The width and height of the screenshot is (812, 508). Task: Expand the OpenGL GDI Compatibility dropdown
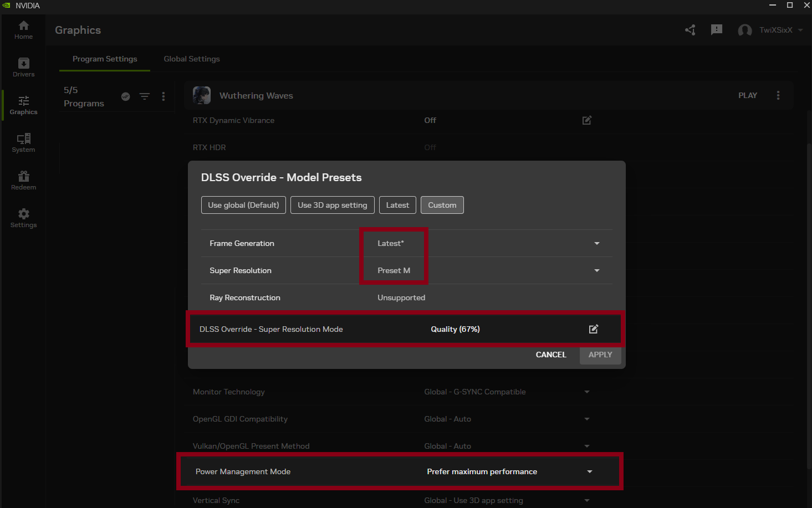click(x=587, y=419)
